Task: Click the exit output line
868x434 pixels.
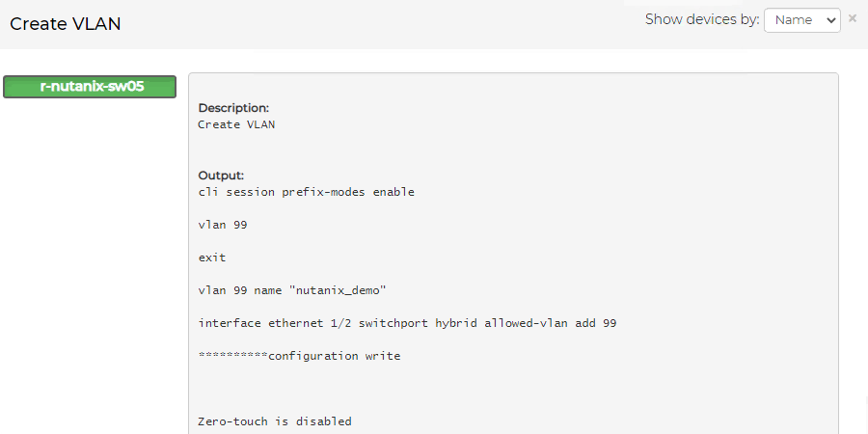Action: 212,258
